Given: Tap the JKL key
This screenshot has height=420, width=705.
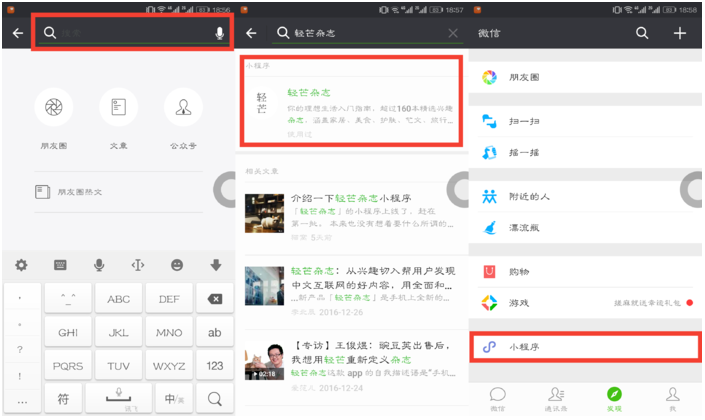Looking at the screenshot, I should coord(119,332).
